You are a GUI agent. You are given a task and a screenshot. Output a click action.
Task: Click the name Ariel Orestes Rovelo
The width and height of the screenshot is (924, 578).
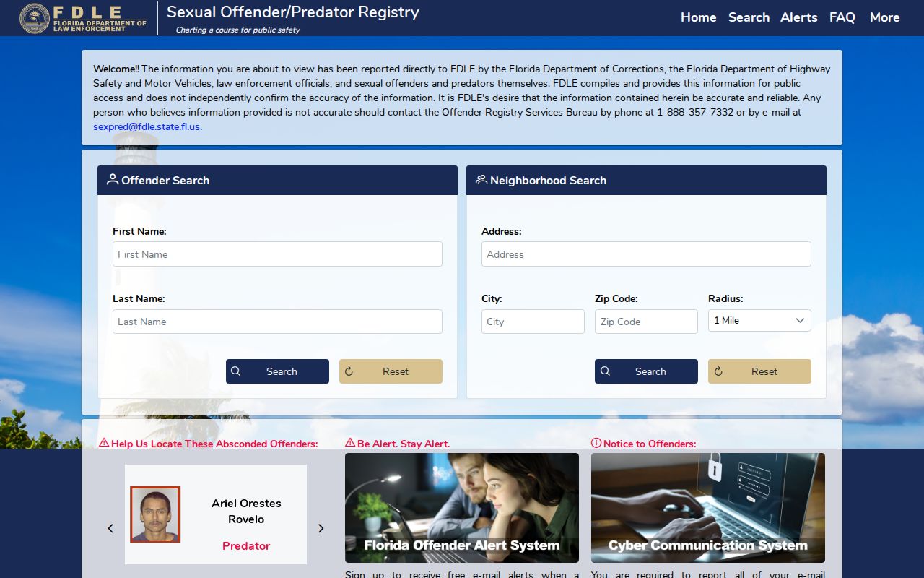[x=246, y=511]
